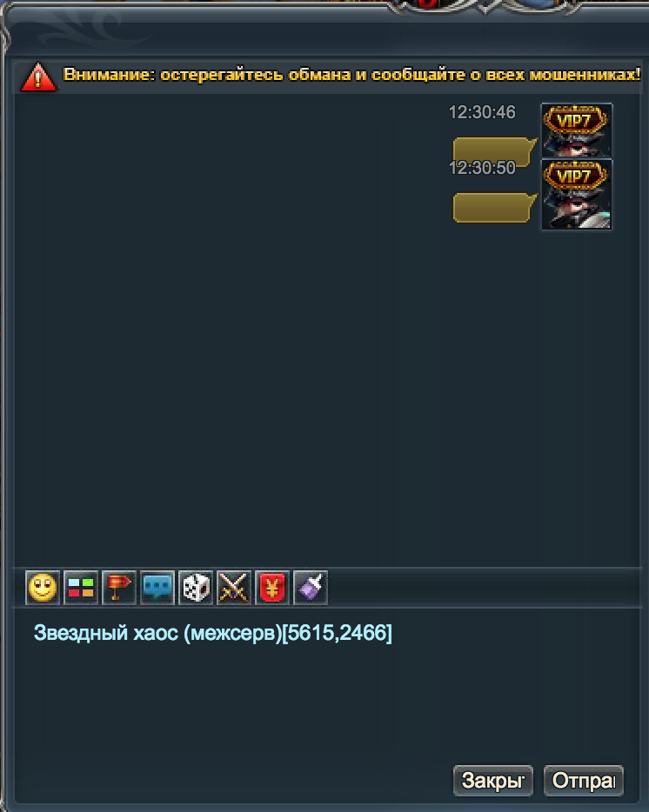The width and height of the screenshot is (649, 812).
Task: Click the yellow fraud warning banner text
Action: 351,75
